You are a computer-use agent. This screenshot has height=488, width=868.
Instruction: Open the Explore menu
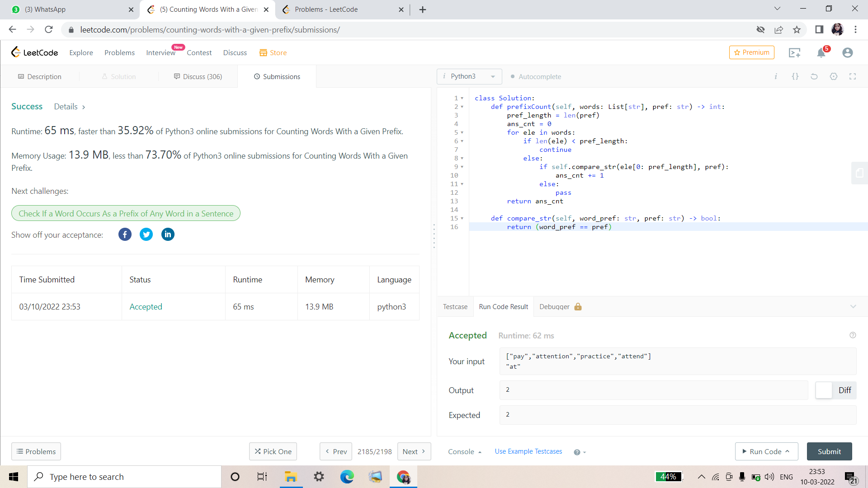click(81, 52)
